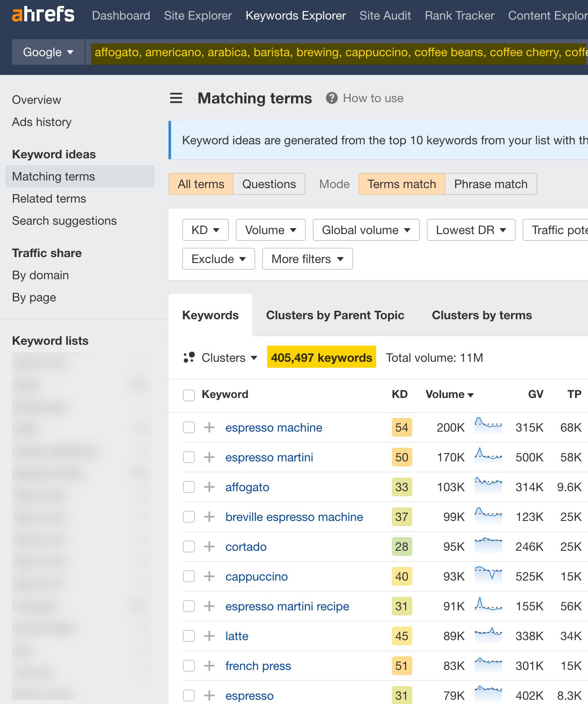Open the espresso machine keyword link
588x704 pixels.
click(274, 427)
